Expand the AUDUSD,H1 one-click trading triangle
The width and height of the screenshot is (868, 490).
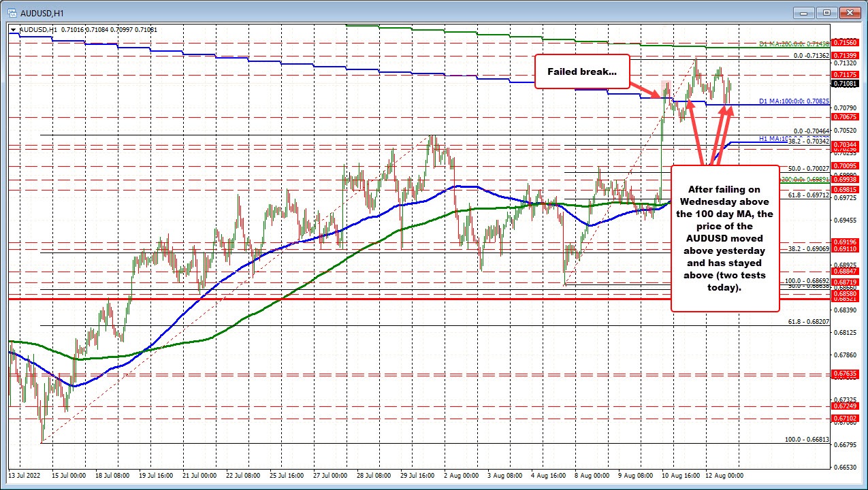pyautogui.click(x=14, y=29)
